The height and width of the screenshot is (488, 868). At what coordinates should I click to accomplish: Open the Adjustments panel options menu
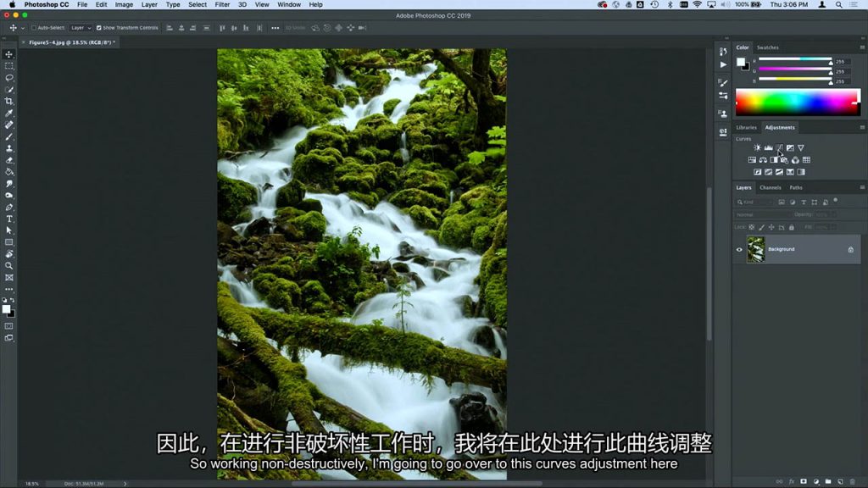pos(862,127)
